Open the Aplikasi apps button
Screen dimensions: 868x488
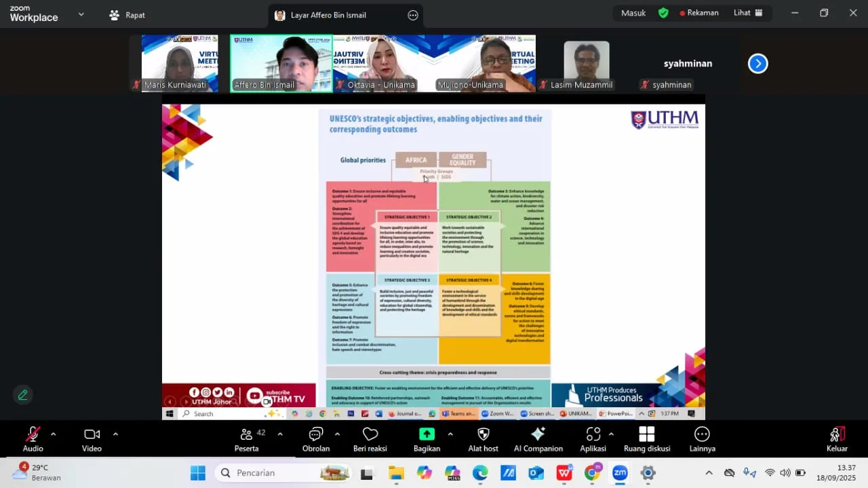coord(593,439)
